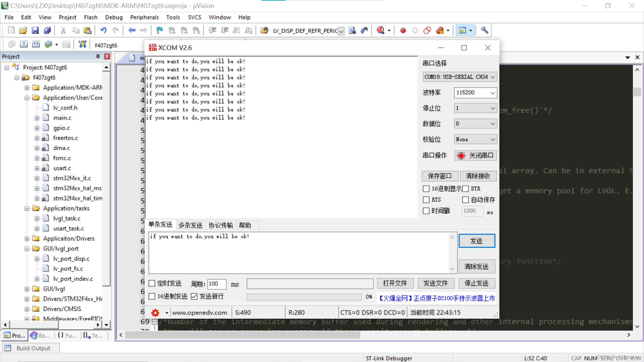Click the 发送 send button
Viewport: 644px width, 362px height.
pyautogui.click(x=477, y=241)
